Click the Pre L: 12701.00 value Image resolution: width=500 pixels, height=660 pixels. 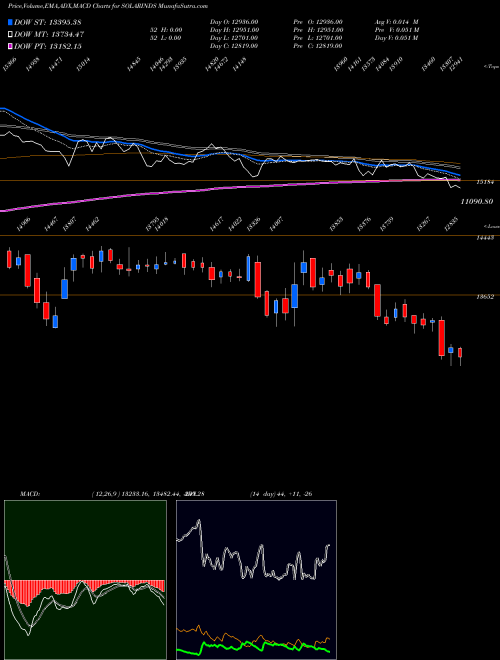point(318,38)
